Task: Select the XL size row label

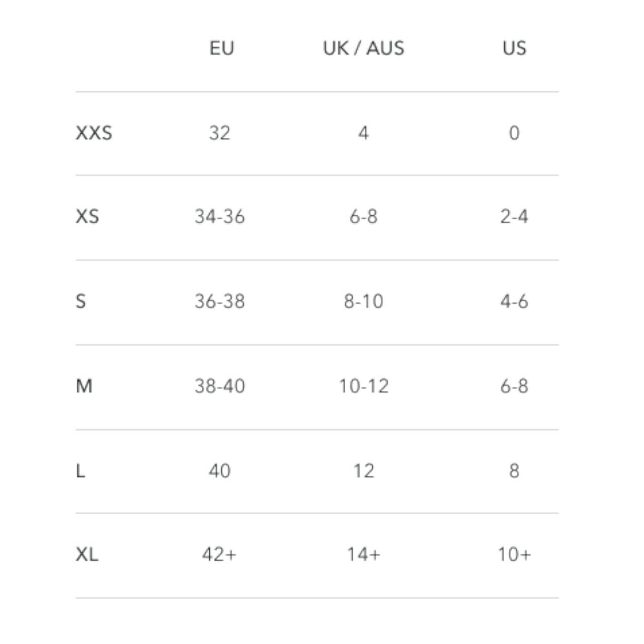Action: [x=87, y=555]
